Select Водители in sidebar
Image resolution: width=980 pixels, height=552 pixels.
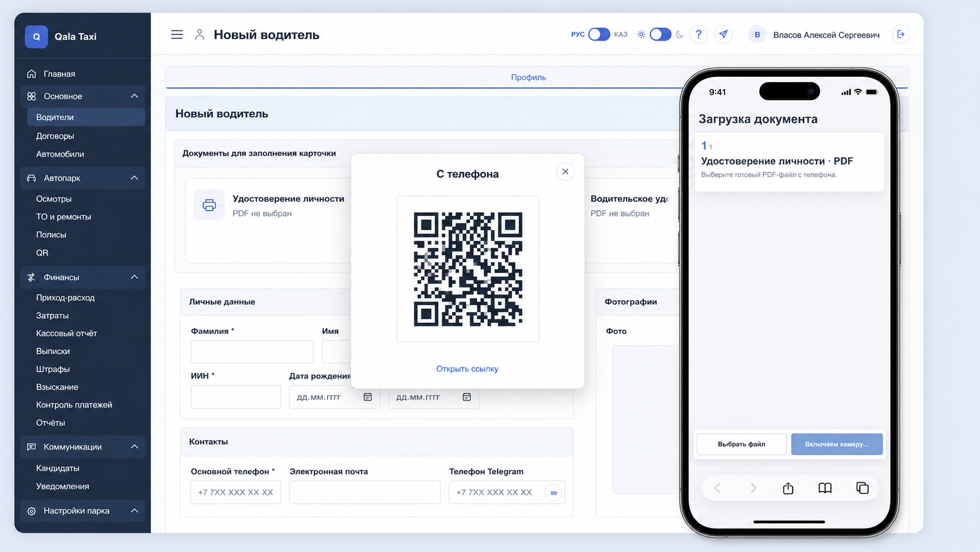[86, 117]
